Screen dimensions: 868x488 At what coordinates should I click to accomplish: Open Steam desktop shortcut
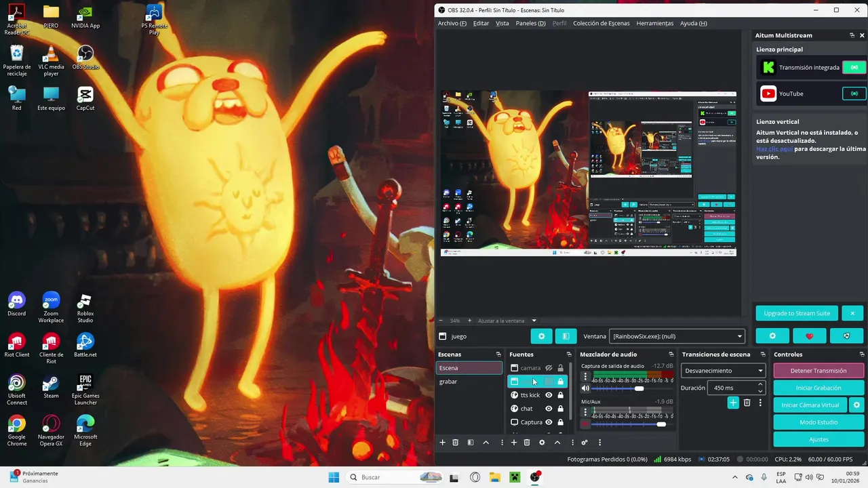click(x=51, y=386)
